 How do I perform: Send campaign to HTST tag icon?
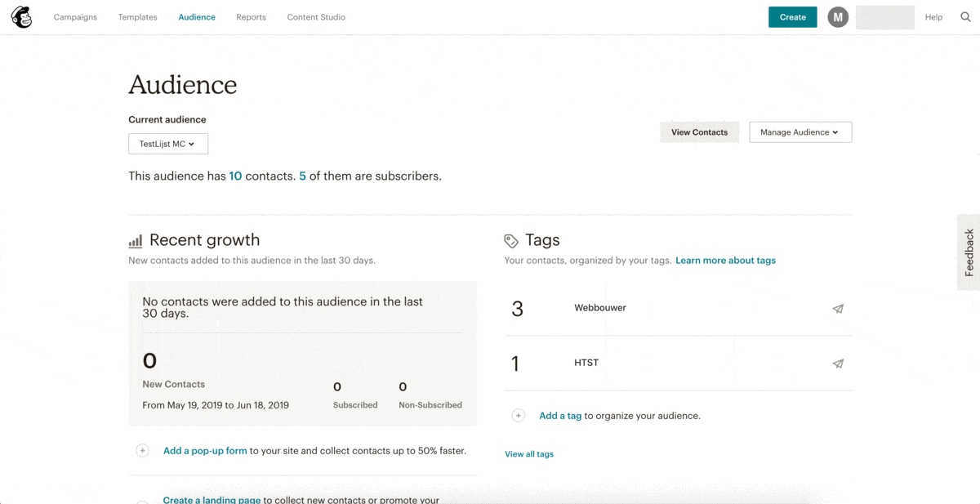[x=838, y=364]
